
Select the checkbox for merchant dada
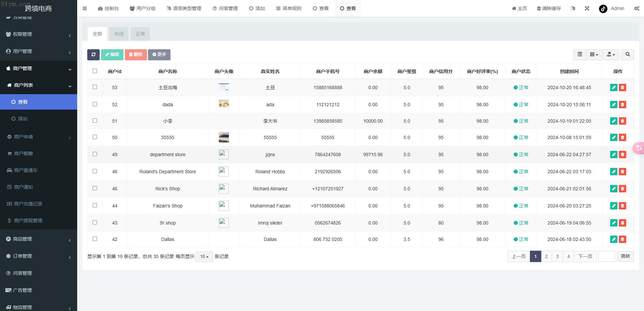pyautogui.click(x=95, y=104)
